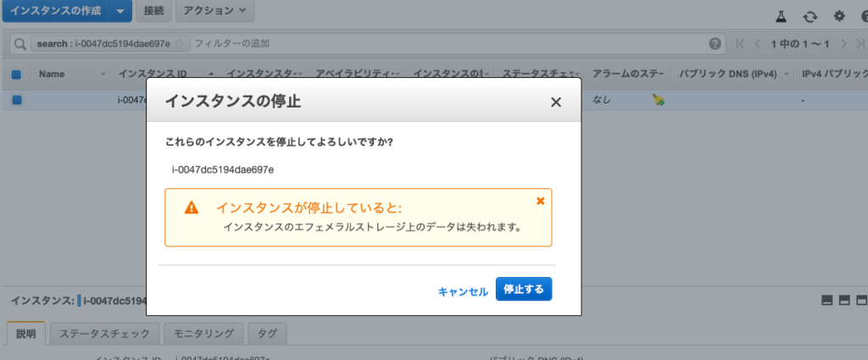Click the キャンセル link in dialog
868x360 pixels.
tap(463, 291)
